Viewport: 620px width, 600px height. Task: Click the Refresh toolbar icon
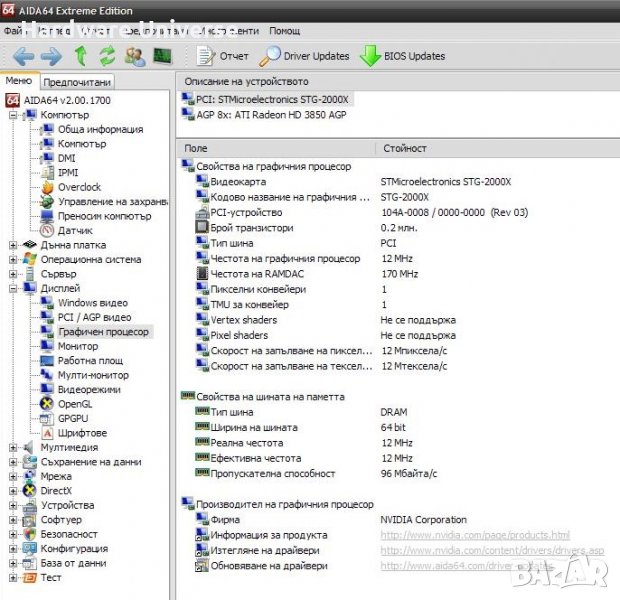(x=107, y=56)
